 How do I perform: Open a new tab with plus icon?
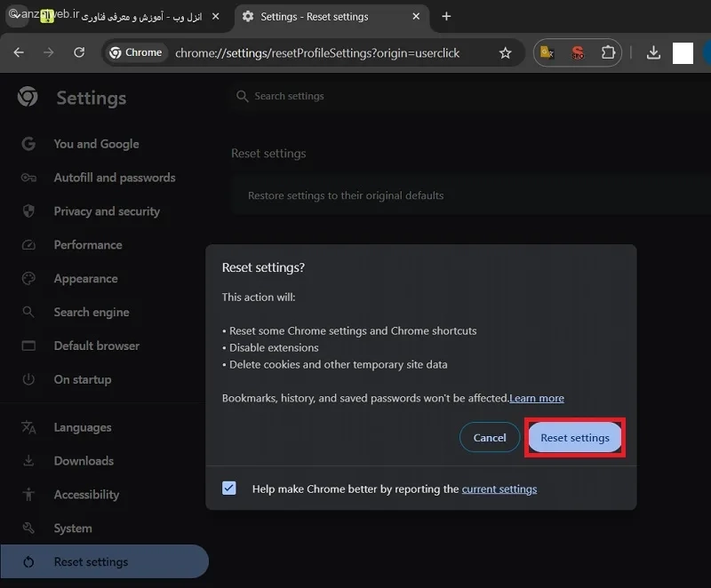tap(446, 16)
